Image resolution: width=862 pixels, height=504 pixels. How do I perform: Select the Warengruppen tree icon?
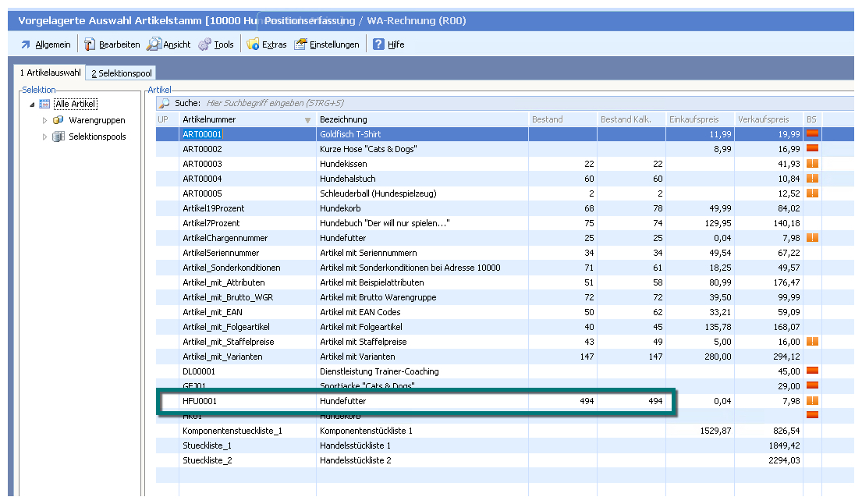coord(59,121)
